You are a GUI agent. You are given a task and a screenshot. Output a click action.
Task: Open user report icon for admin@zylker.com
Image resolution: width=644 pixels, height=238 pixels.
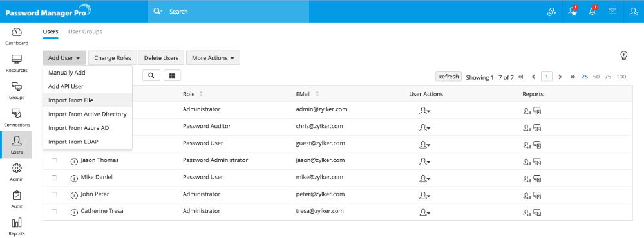click(x=527, y=111)
